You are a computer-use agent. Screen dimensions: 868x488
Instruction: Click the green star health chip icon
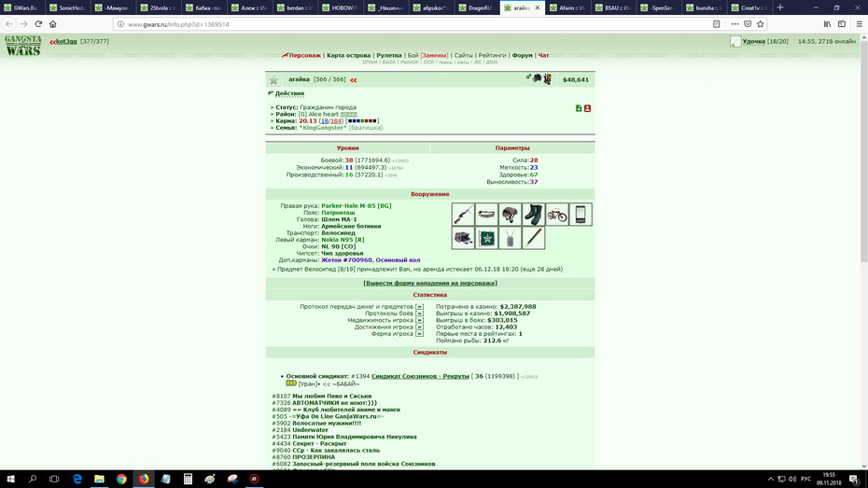tap(486, 238)
